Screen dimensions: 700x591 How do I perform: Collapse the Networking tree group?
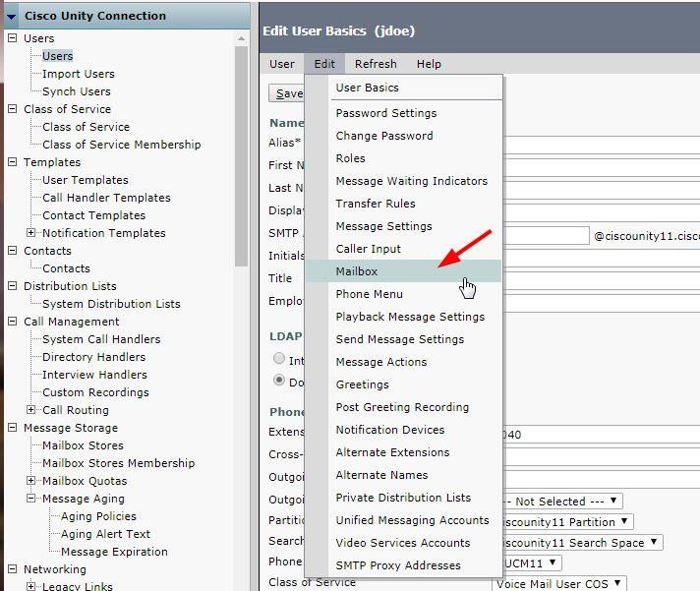click(x=13, y=569)
